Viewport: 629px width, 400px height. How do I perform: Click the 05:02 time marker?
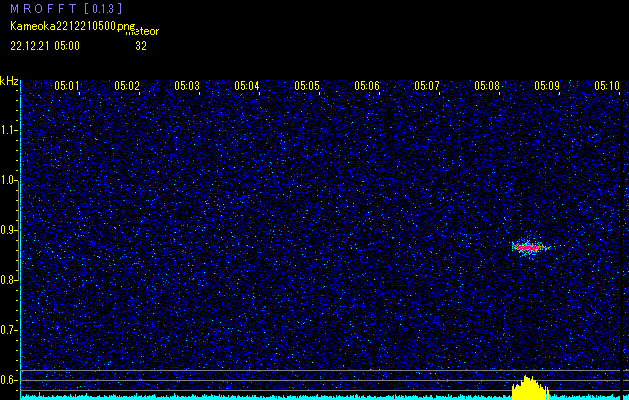coord(127,85)
